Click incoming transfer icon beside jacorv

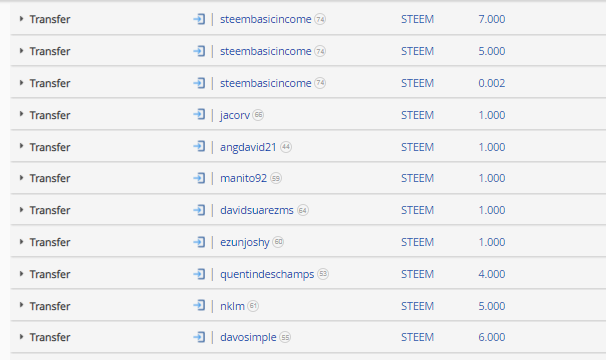[x=199, y=114]
